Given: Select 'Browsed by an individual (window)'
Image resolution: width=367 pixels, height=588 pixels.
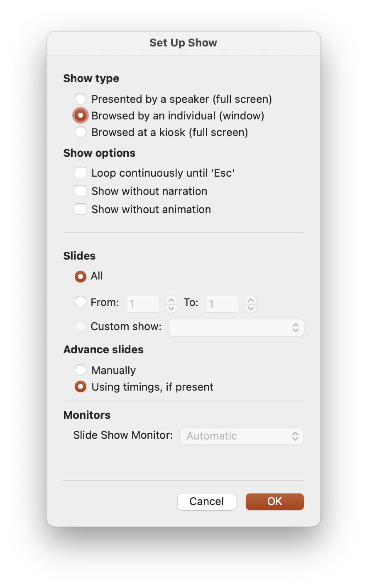Looking at the screenshot, I should tap(81, 115).
